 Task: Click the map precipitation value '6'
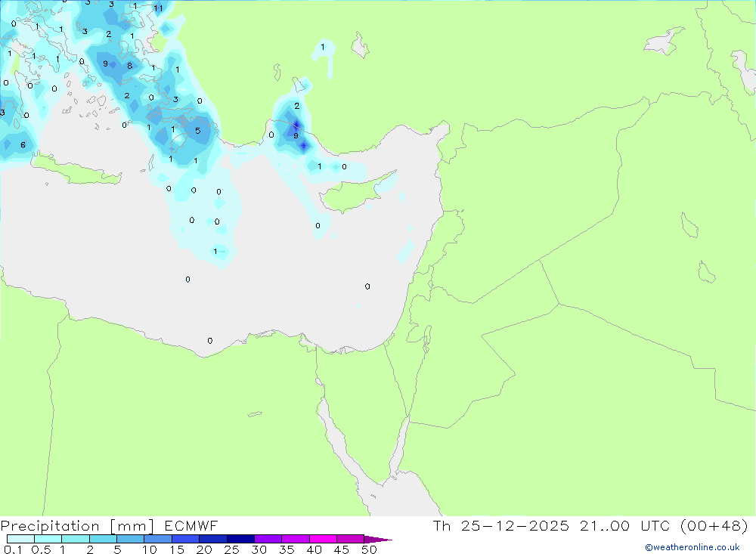[x=23, y=144]
